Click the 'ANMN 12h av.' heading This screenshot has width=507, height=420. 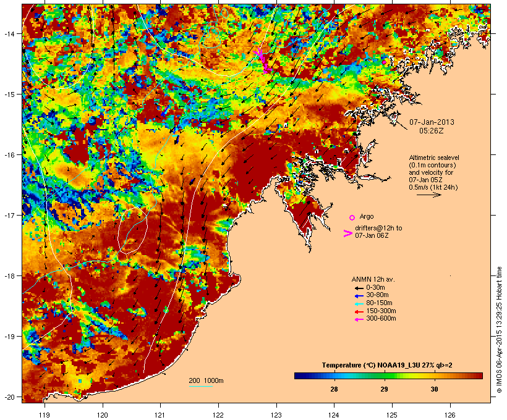(x=373, y=279)
